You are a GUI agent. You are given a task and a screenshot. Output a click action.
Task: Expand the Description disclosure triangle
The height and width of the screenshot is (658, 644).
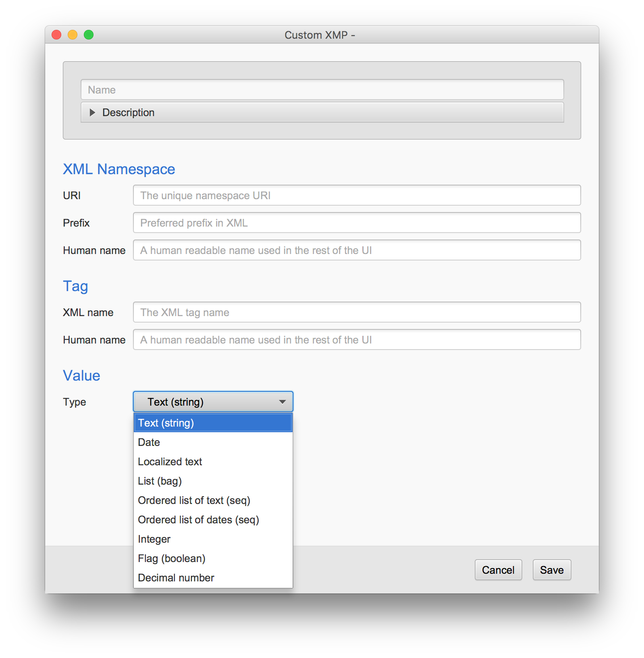(x=92, y=112)
